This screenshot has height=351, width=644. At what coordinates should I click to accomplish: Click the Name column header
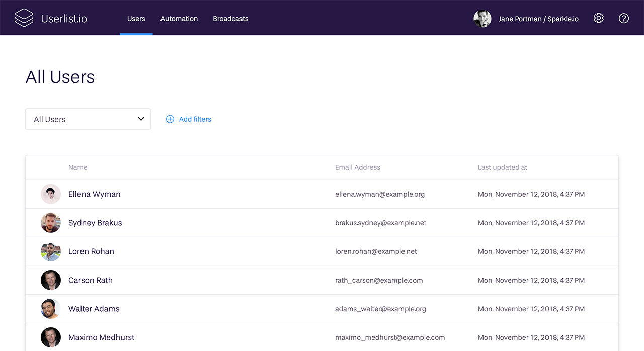(x=77, y=167)
